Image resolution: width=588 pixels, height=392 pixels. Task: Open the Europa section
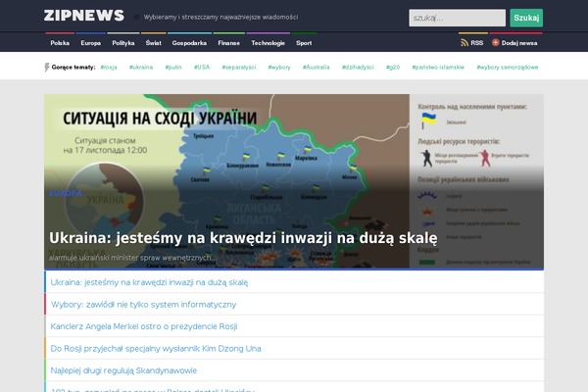(x=91, y=43)
